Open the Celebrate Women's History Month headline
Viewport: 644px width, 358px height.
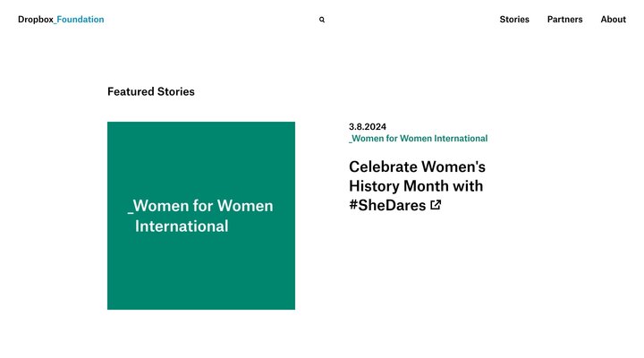(x=416, y=186)
